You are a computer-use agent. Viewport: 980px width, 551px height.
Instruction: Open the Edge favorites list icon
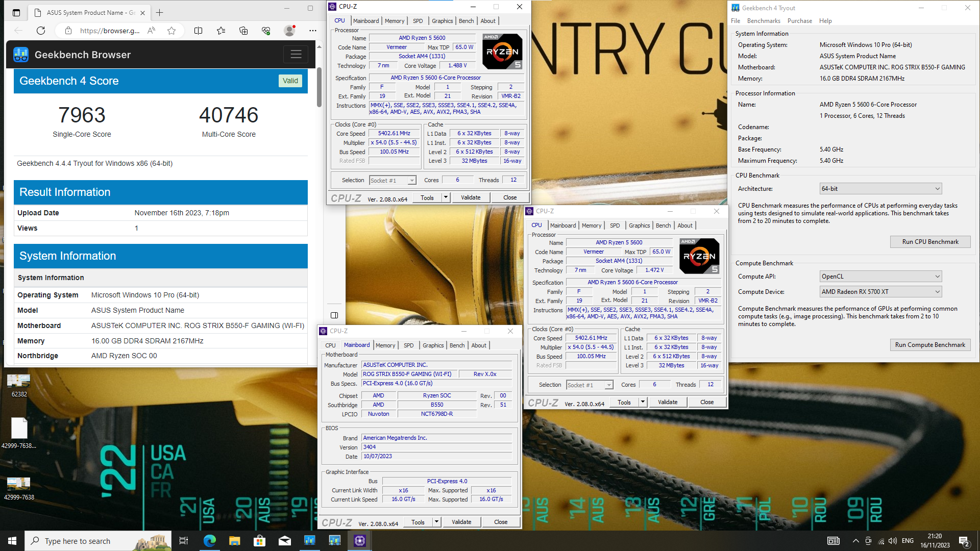pyautogui.click(x=221, y=31)
